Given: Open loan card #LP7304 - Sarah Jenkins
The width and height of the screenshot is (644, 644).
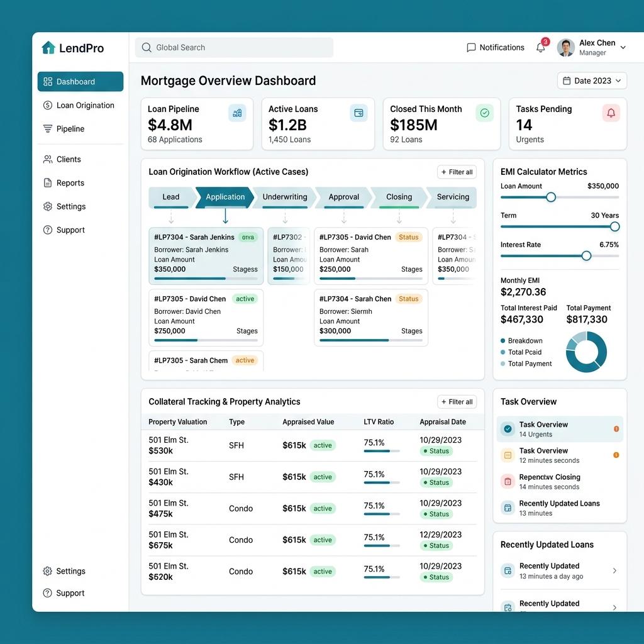Looking at the screenshot, I should click(x=206, y=256).
